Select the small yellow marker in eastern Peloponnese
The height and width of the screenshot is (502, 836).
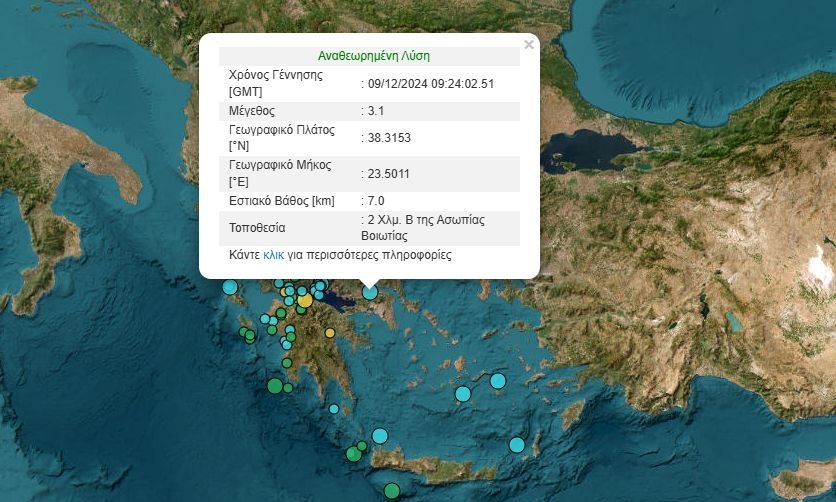(330, 333)
